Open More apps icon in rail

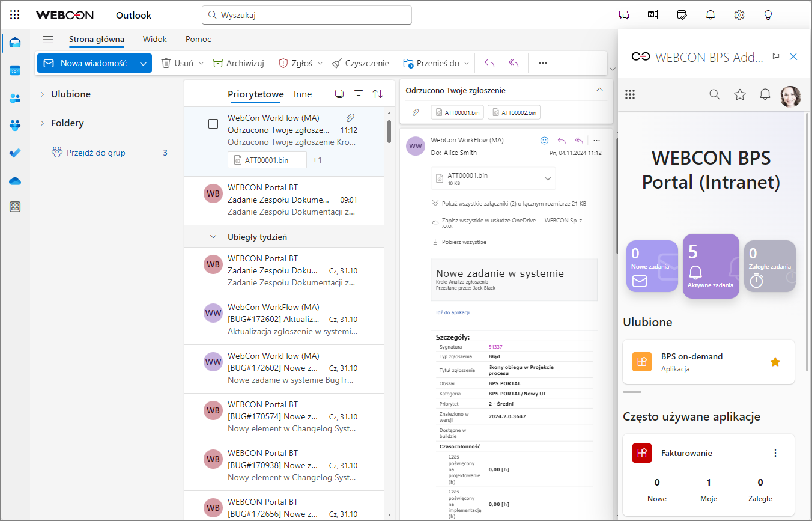point(15,207)
